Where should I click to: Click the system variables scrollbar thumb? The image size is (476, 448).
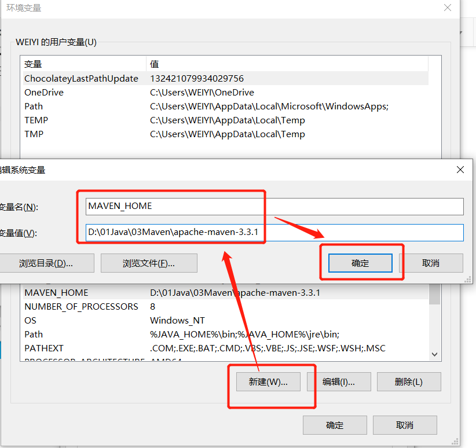[435, 294]
